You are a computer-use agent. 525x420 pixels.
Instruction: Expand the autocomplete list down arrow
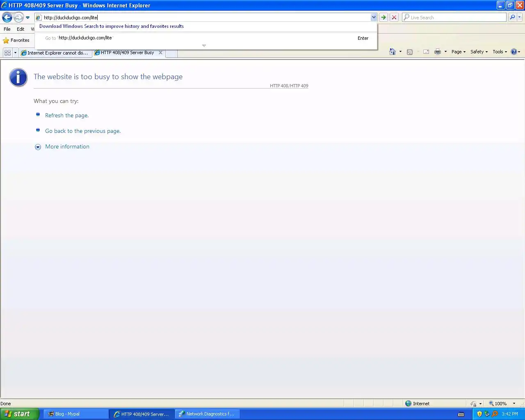(x=204, y=46)
